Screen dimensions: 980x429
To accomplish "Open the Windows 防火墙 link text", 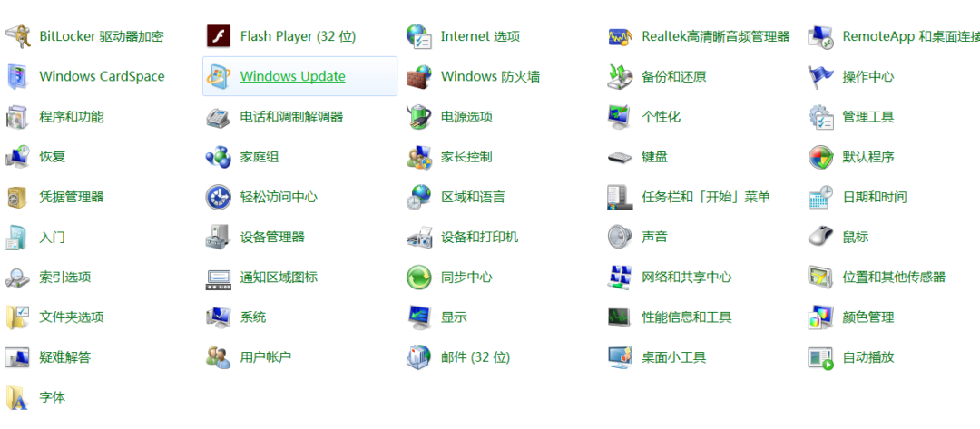I will click(x=490, y=76).
